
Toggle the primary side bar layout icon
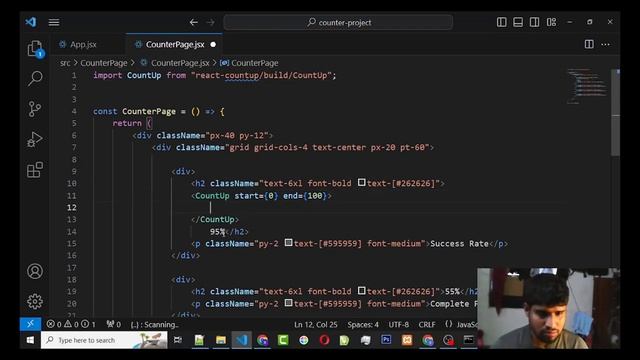point(502,22)
